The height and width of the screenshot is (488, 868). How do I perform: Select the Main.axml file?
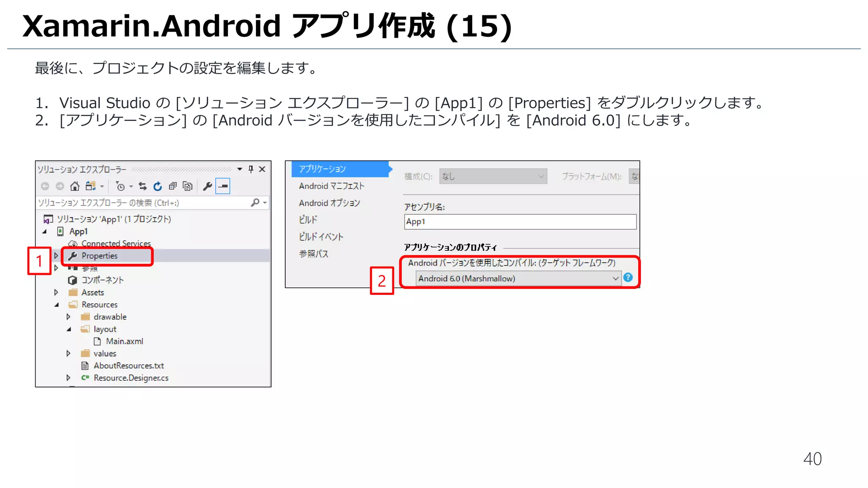tap(124, 341)
